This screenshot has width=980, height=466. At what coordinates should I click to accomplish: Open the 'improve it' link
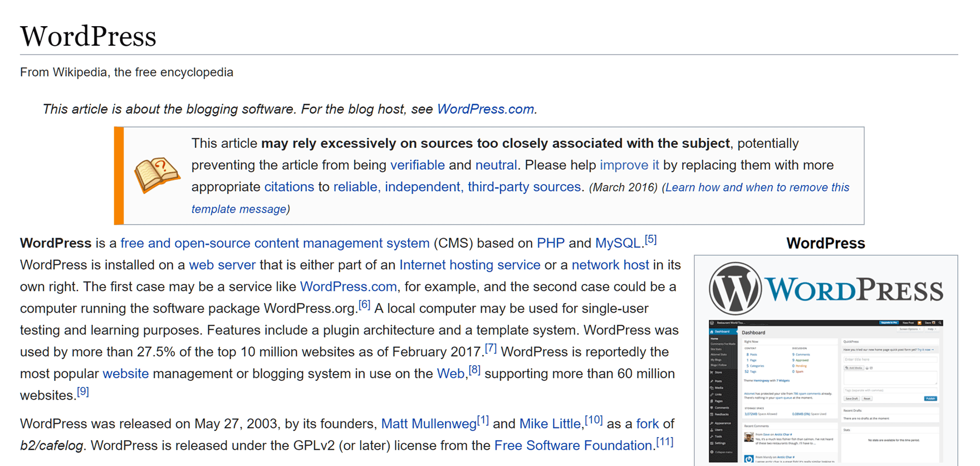(x=629, y=165)
